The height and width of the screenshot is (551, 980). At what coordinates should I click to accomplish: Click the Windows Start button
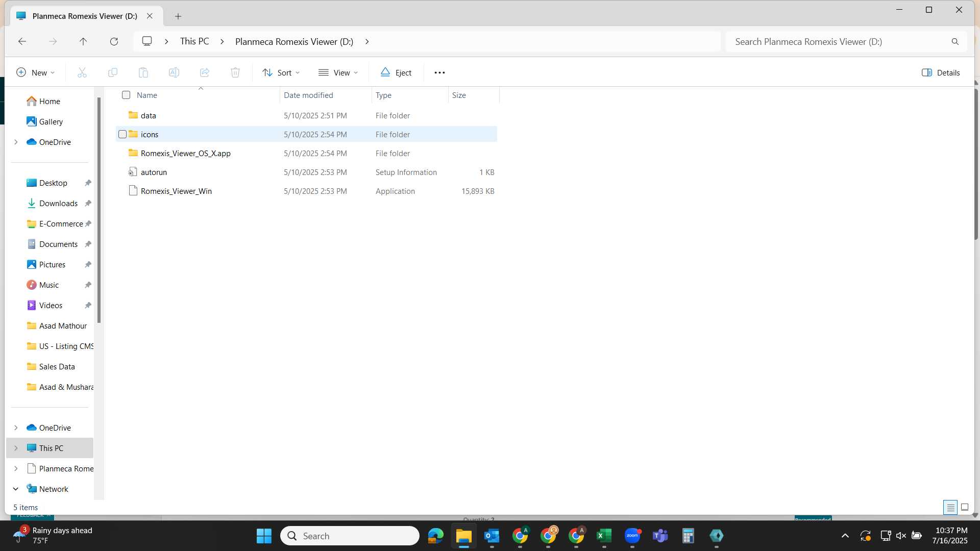tap(264, 536)
